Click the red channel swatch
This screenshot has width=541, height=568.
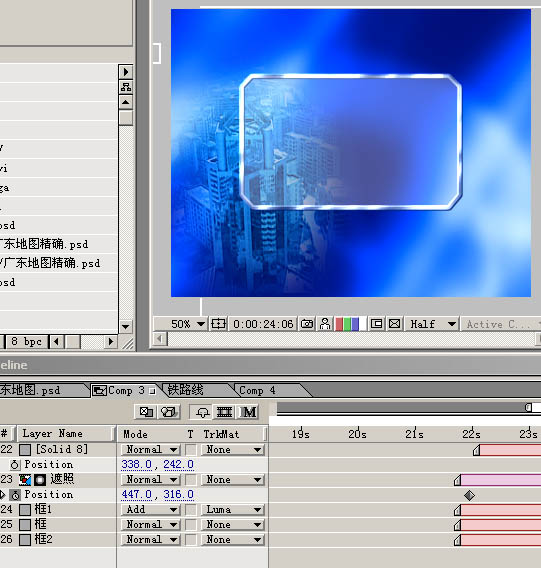pos(339,324)
